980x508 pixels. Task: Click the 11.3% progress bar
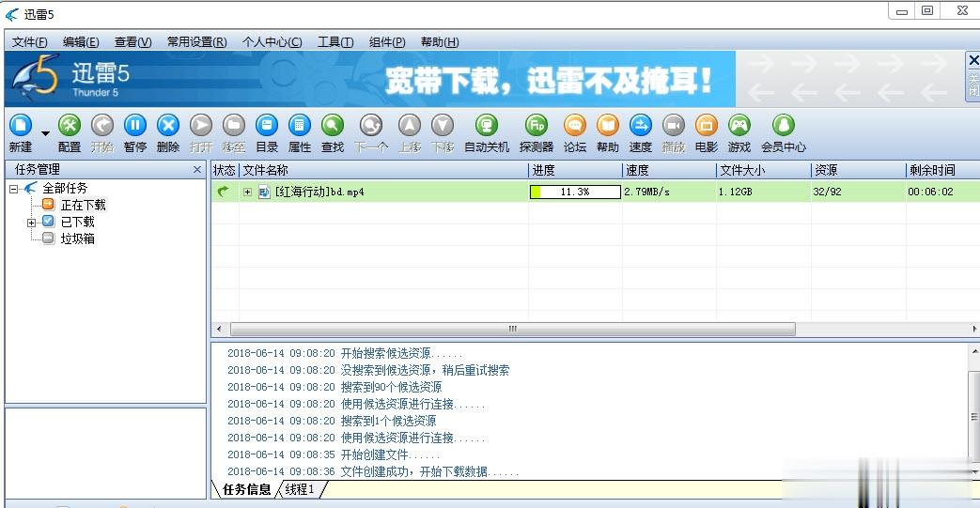(x=575, y=192)
